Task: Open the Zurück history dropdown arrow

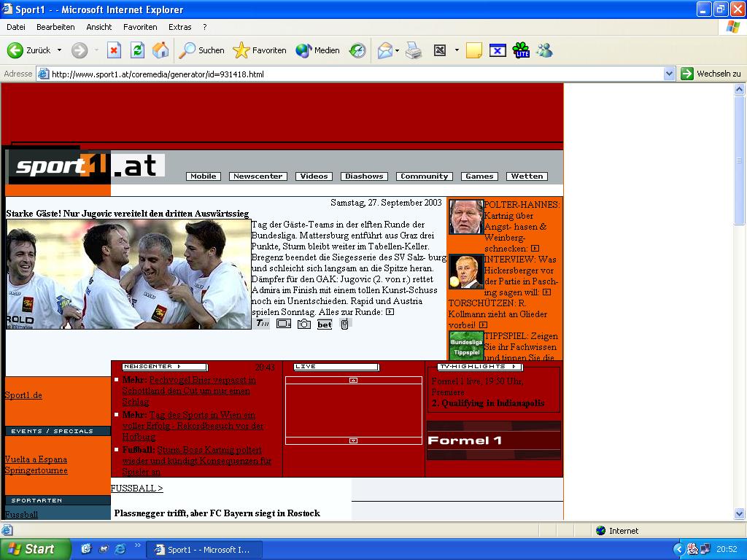Action: click(59, 50)
